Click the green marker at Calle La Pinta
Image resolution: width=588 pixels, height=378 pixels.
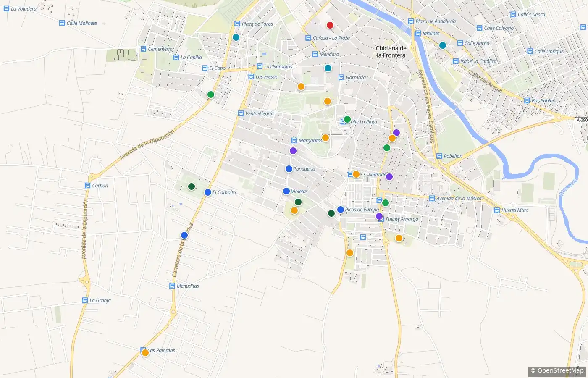pos(347,119)
